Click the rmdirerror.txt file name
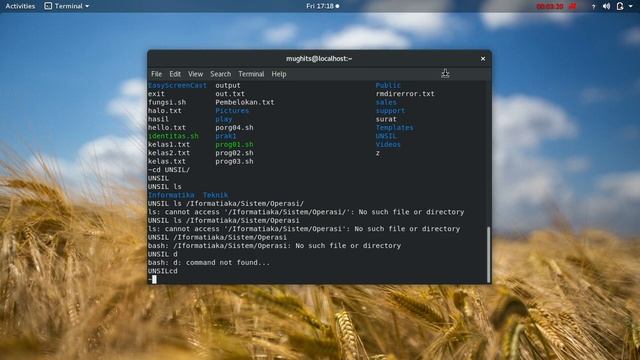 tap(405, 94)
